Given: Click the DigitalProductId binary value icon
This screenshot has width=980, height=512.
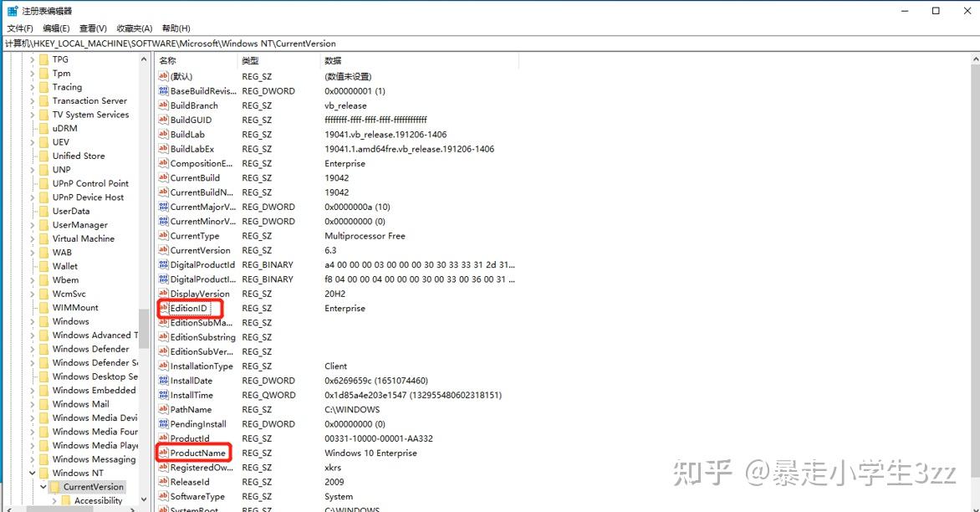Looking at the screenshot, I should 163,264.
